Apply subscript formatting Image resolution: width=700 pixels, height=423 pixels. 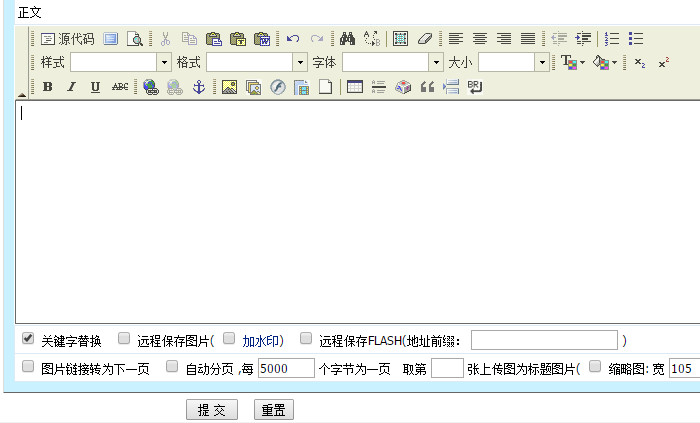pyautogui.click(x=640, y=63)
